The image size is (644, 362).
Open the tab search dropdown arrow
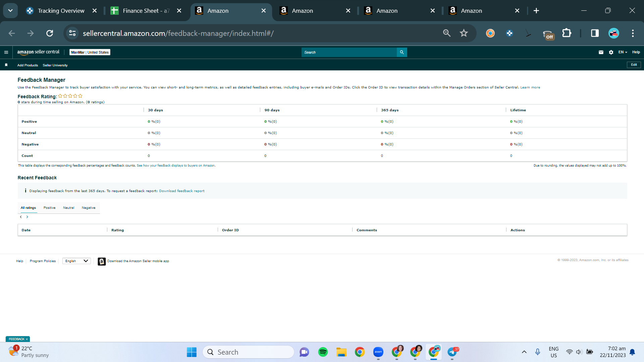click(x=10, y=11)
